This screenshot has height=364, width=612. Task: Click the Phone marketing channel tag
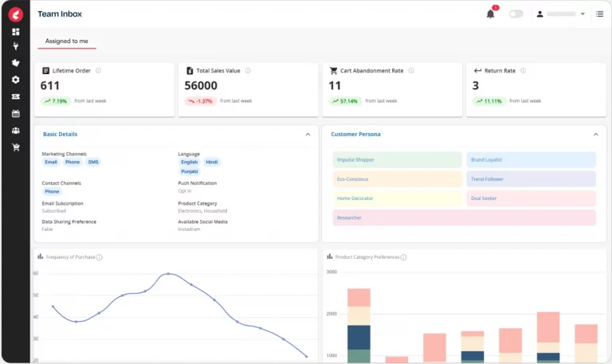pos(73,162)
